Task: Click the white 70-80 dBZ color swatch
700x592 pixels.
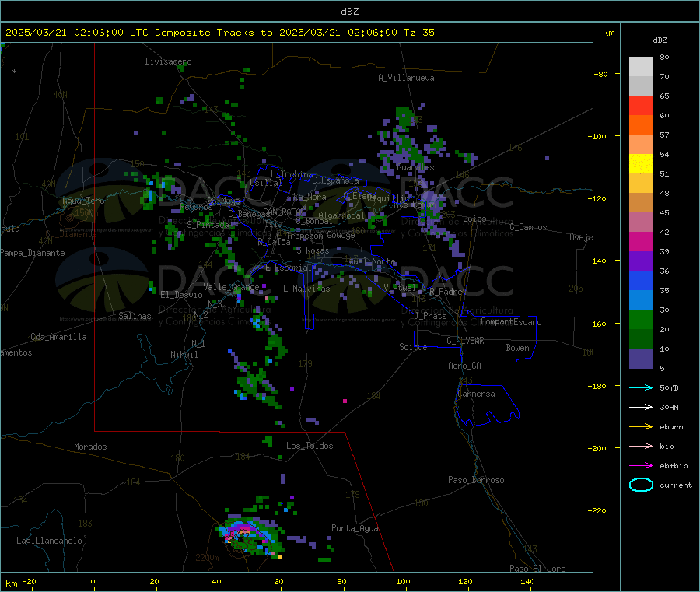Action: (x=641, y=67)
